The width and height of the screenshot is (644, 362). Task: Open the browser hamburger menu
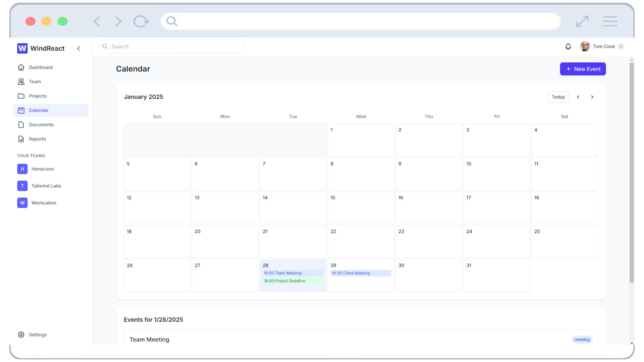pos(610,21)
